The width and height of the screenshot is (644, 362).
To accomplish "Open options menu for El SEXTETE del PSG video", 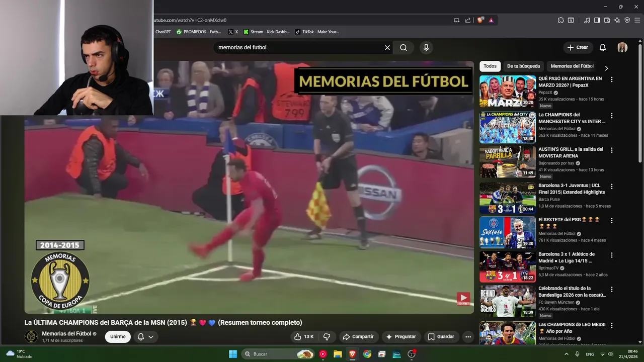I will (612, 220).
